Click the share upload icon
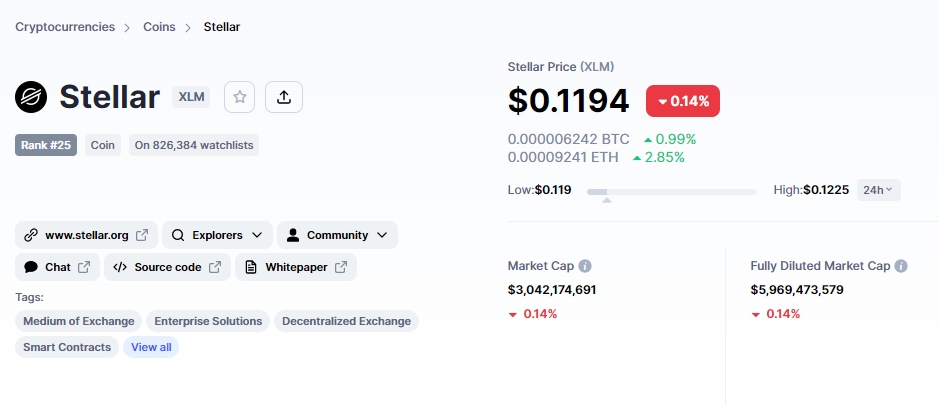The width and height of the screenshot is (939, 417). tap(284, 97)
